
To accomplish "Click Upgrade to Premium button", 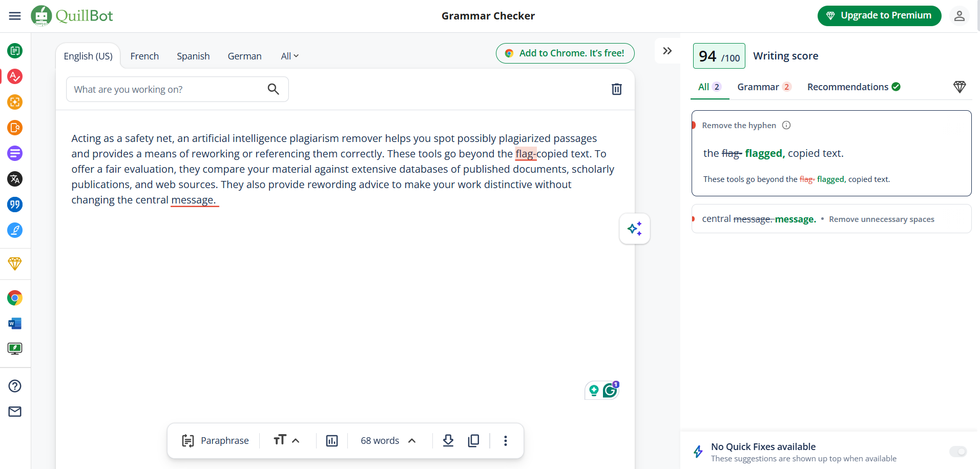I will (879, 15).
